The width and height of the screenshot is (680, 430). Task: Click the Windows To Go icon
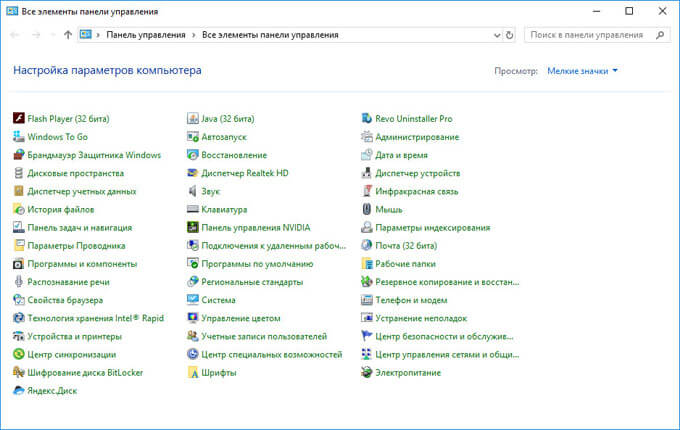coord(19,137)
